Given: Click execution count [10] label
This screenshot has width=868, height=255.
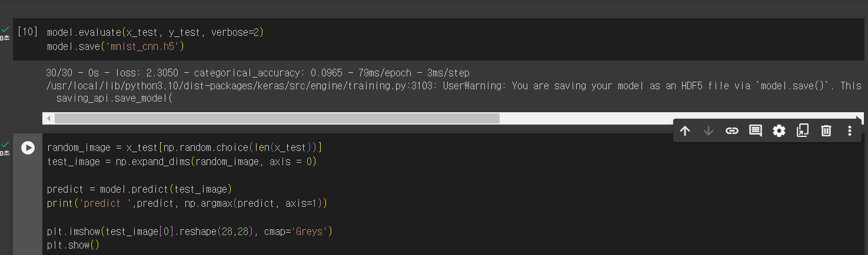Looking at the screenshot, I should (28, 32).
